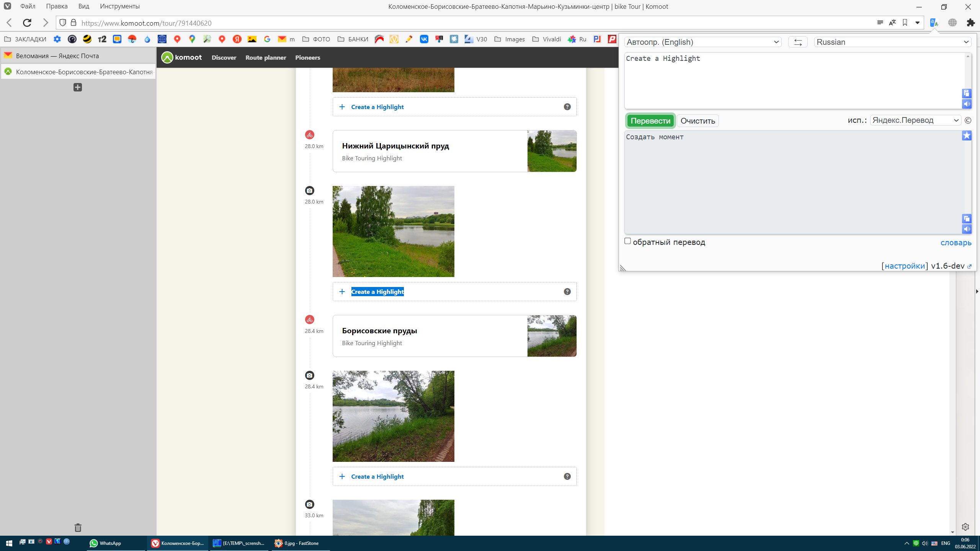Enable the обратный перевод checkbox
Screen dimensions: 980x551
tap(627, 241)
